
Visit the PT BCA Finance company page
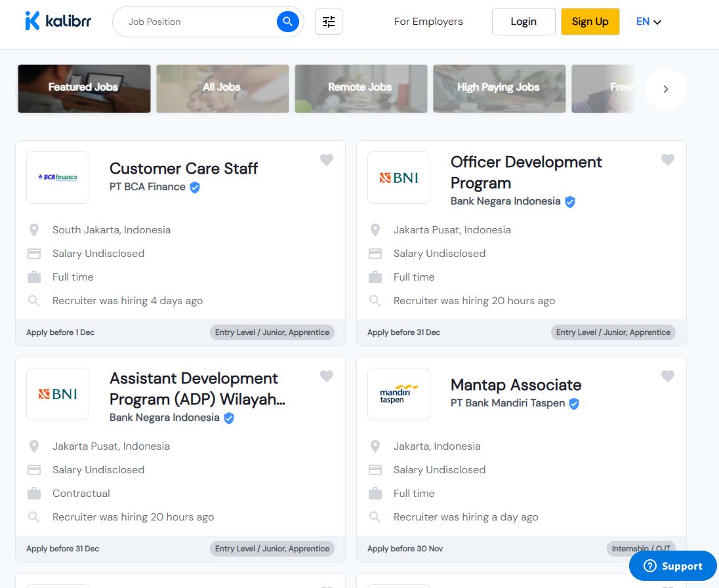147,187
